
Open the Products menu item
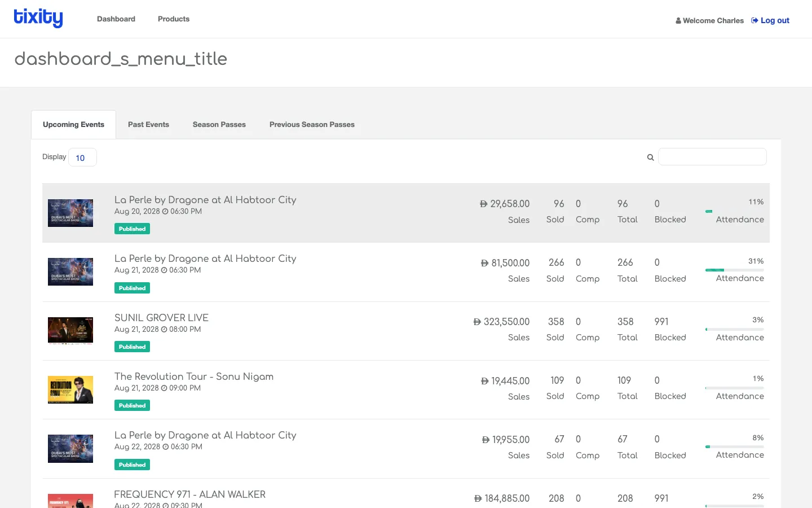pyautogui.click(x=174, y=19)
